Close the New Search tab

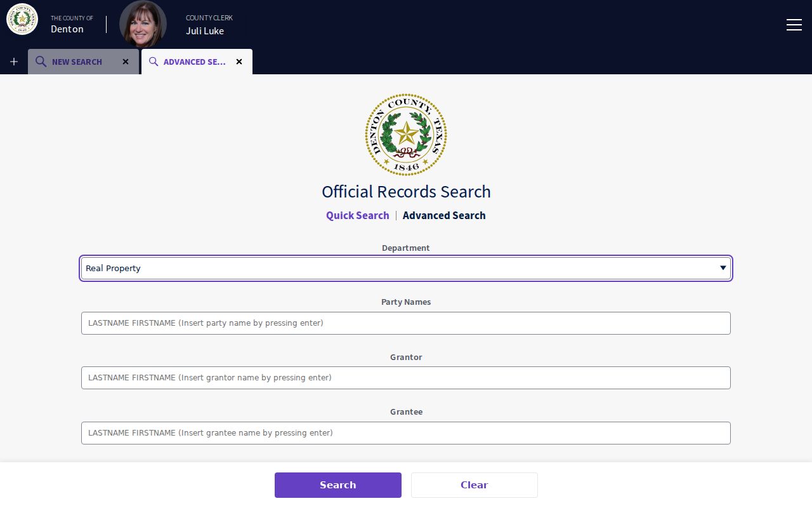point(126,62)
